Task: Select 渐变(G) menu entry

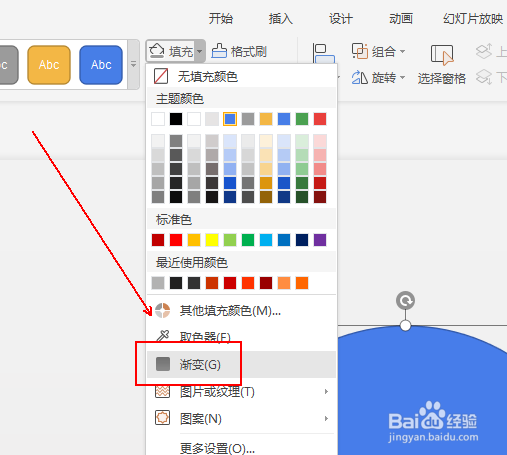Action: (241, 364)
